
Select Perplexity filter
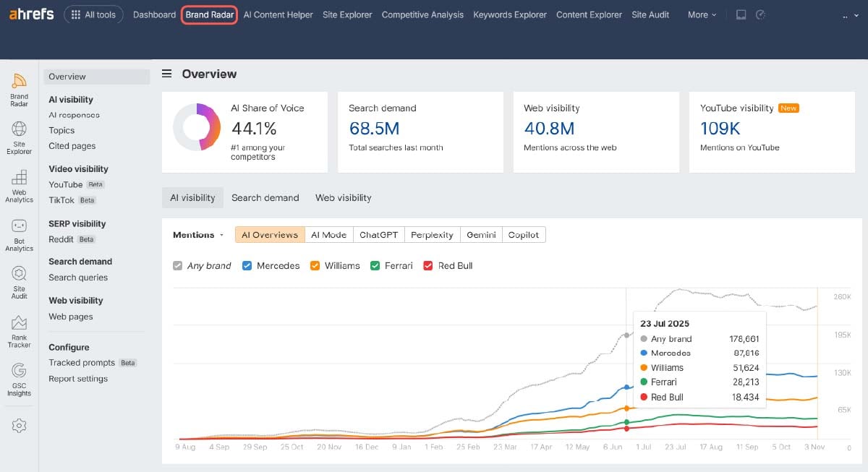(432, 235)
